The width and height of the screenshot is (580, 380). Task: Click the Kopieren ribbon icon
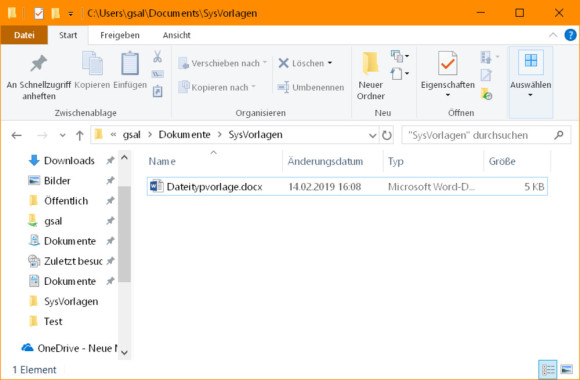[x=92, y=63]
